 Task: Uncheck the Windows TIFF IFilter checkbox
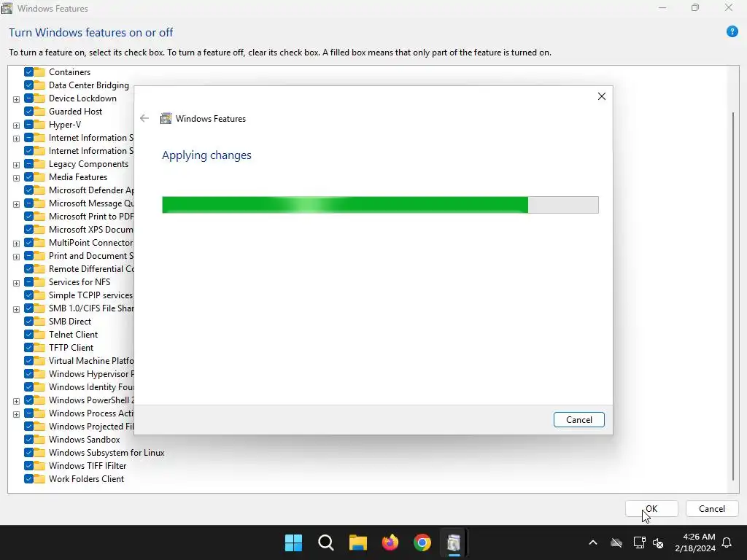28,466
